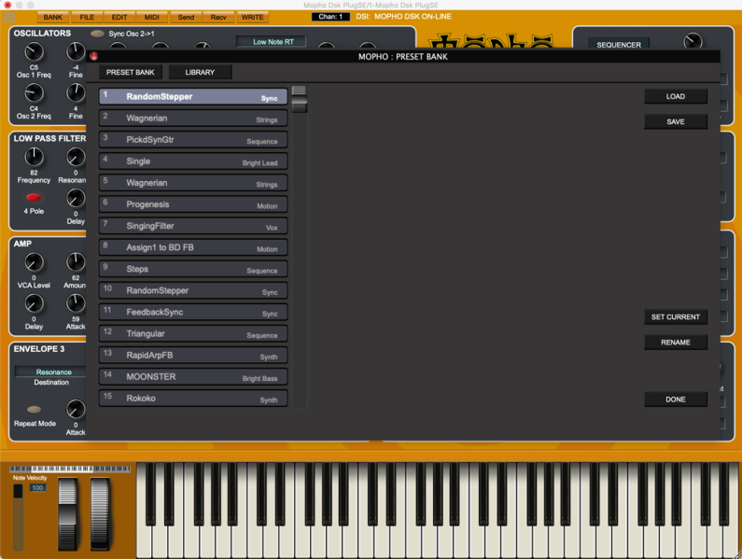The width and height of the screenshot is (742, 560).
Task: Toggle the 4 Pole filter LED
Action: [x=34, y=198]
